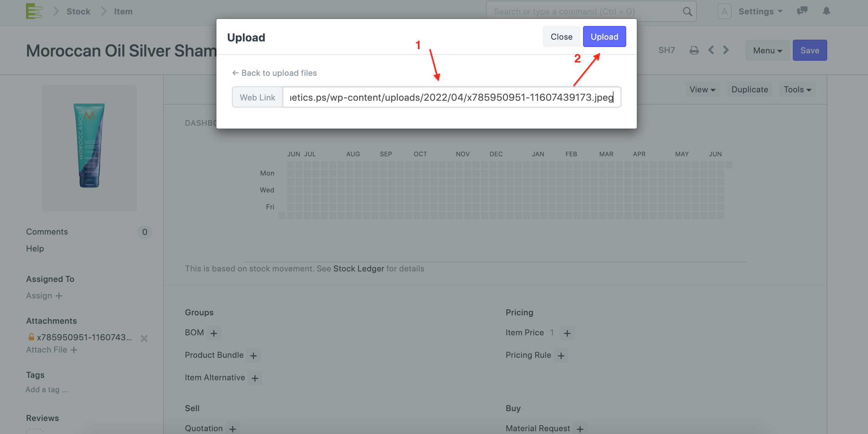Go back to upload files

tap(274, 73)
